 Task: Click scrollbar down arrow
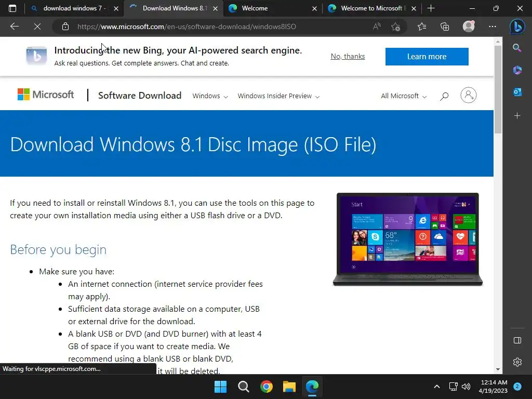(498, 369)
